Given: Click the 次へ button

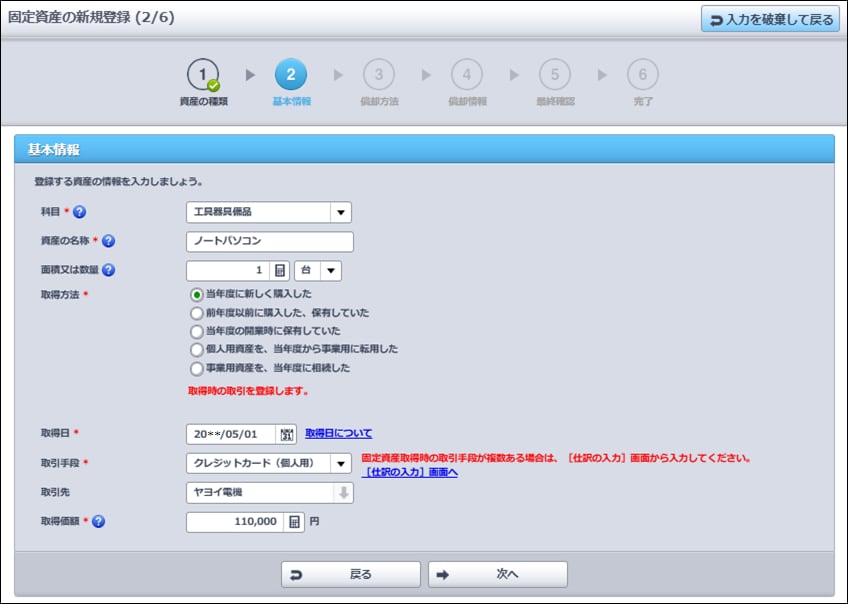Looking at the screenshot, I should tap(497, 574).
